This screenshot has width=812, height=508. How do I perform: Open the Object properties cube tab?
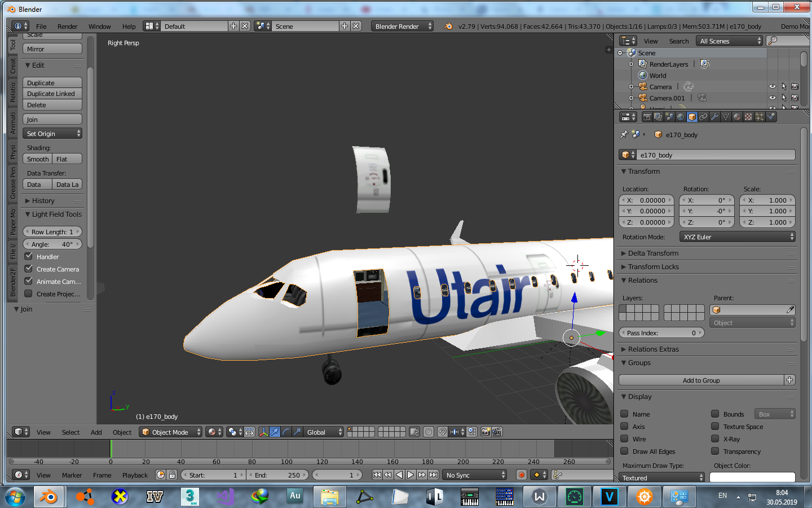point(692,117)
